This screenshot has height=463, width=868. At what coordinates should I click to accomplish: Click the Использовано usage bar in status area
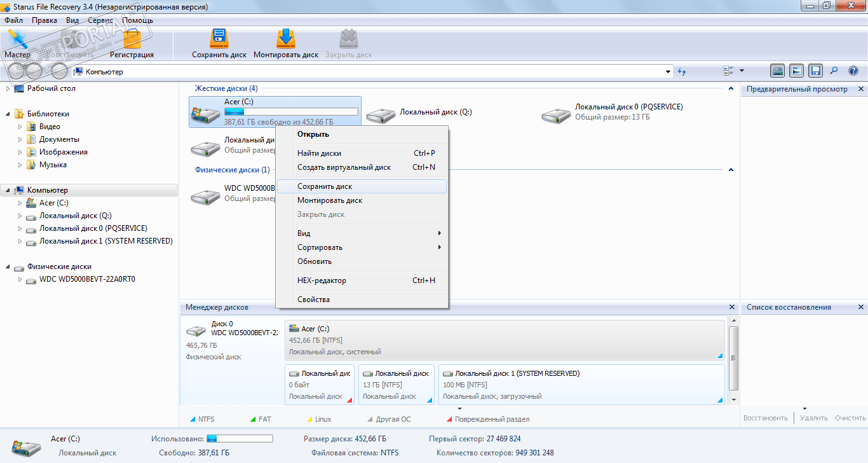pos(240,439)
